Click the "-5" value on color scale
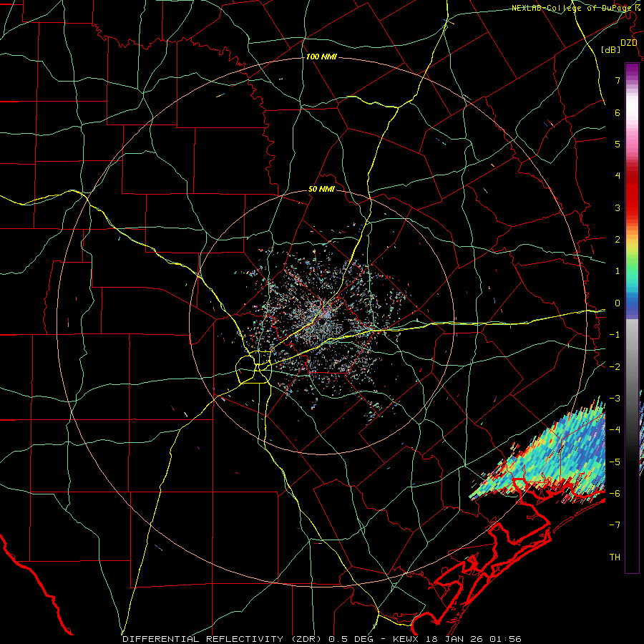 point(615,462)
